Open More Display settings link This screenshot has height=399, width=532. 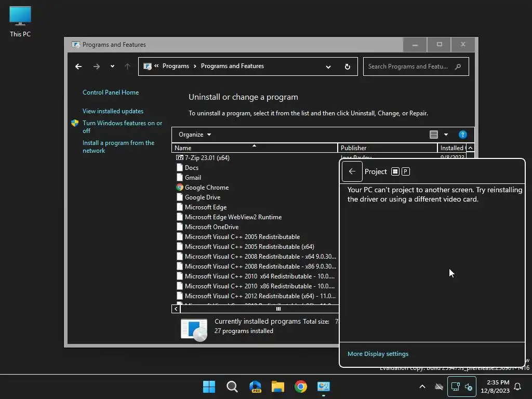(x=378, y=353)
